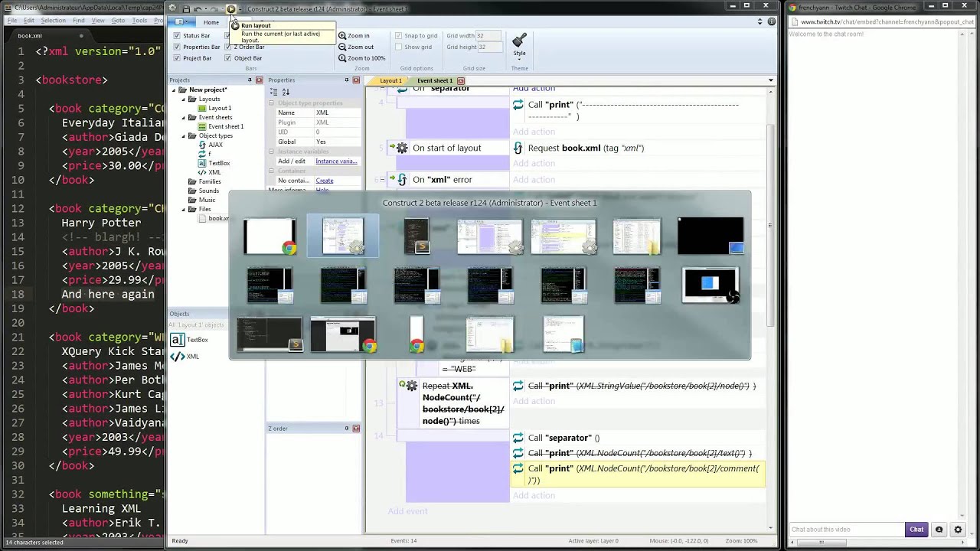
Task: Select XML icon in Objects panel
Action: [177, 357]
